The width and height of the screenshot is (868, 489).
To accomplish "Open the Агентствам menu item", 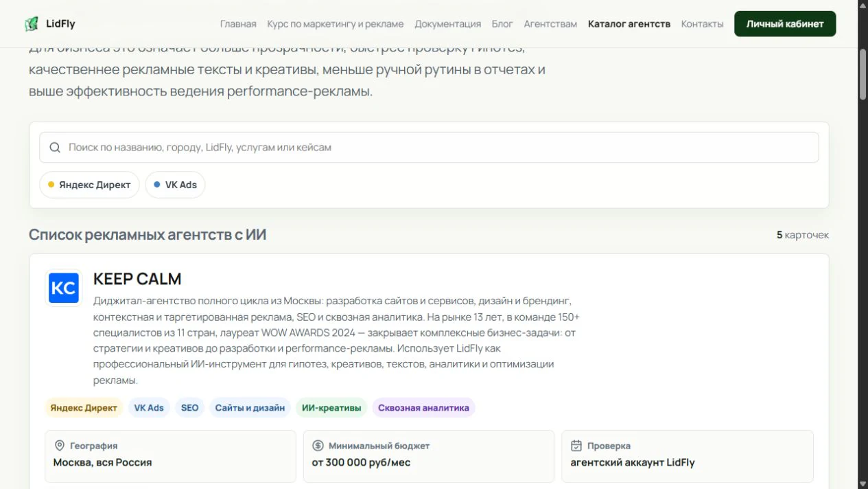I will (550, 24).
